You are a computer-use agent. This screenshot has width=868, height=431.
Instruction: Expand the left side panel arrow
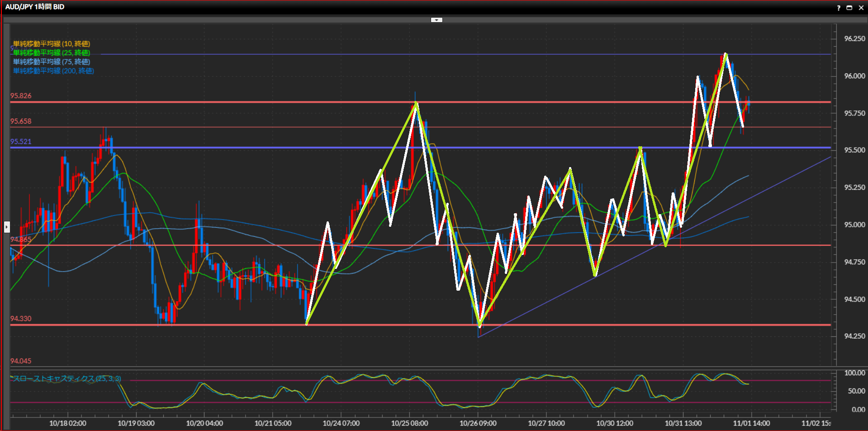click(x=7, y=226)
